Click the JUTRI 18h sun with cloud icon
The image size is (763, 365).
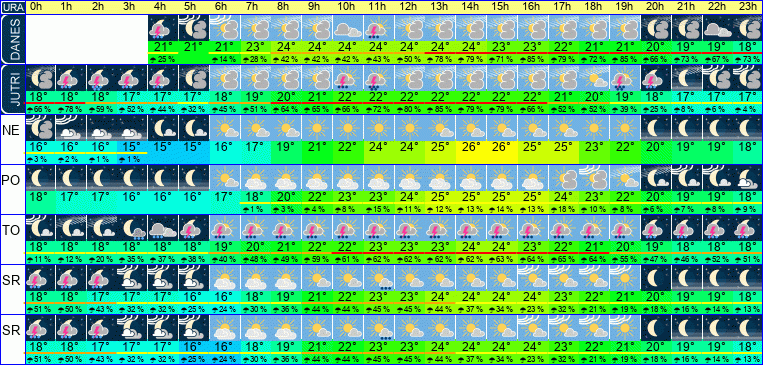595,78
